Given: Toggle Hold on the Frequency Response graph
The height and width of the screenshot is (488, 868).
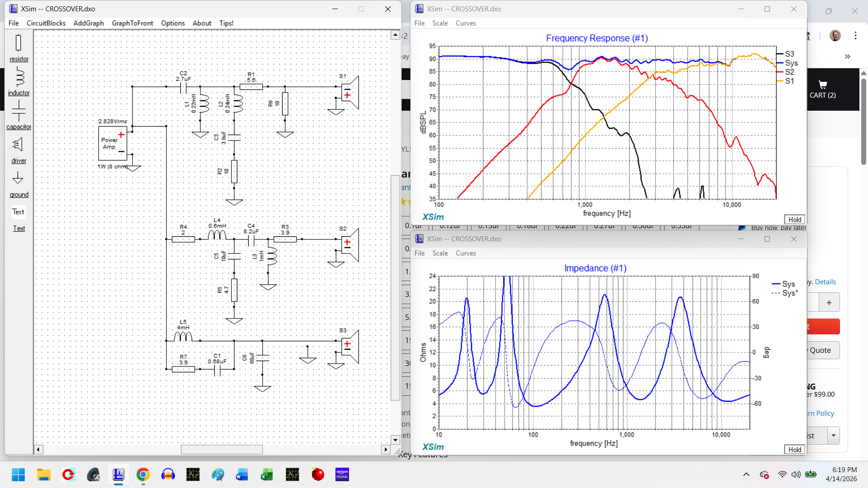Looking at the screenshot, I should tap(794, 220).
